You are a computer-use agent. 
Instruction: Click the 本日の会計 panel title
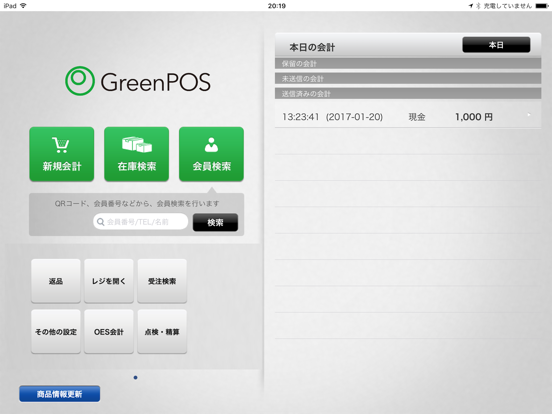coord(312,47)
